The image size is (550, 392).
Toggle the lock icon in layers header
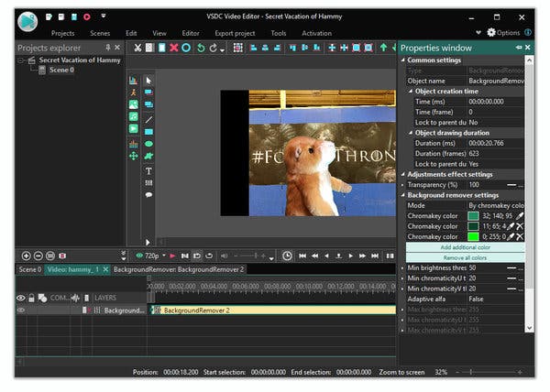[31, 298]
